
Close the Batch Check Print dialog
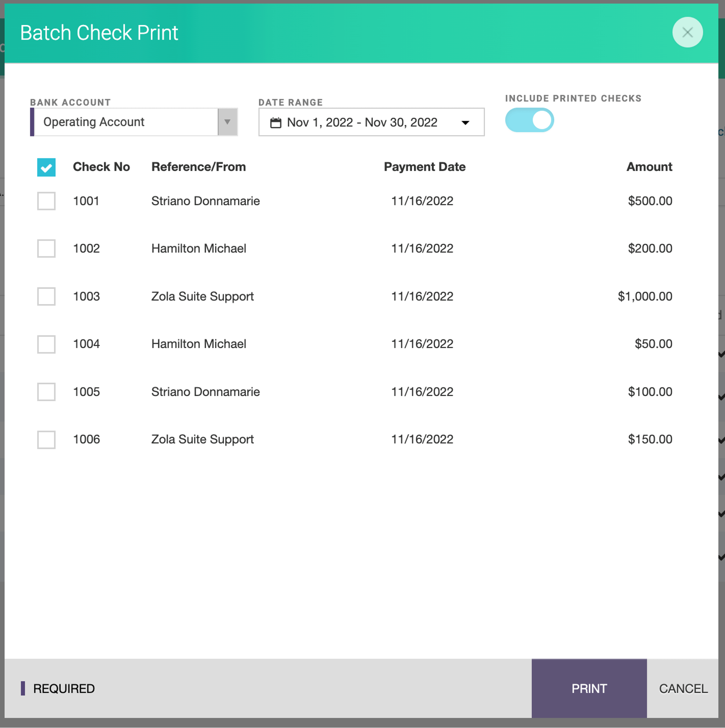point(687,32)
